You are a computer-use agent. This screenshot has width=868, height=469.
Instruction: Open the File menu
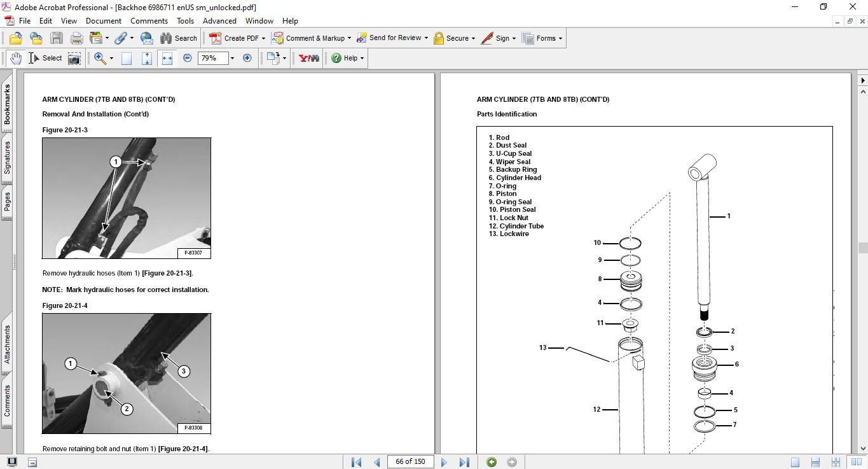point(25,21)
